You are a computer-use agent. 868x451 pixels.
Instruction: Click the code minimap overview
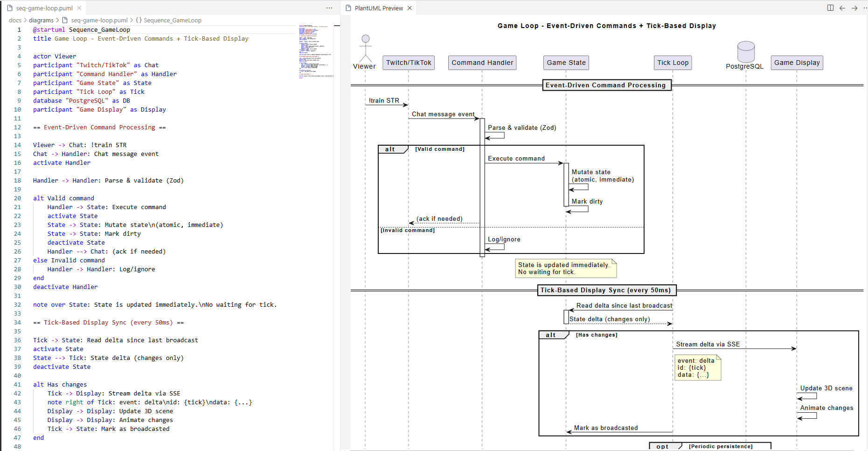pos(316,51)
